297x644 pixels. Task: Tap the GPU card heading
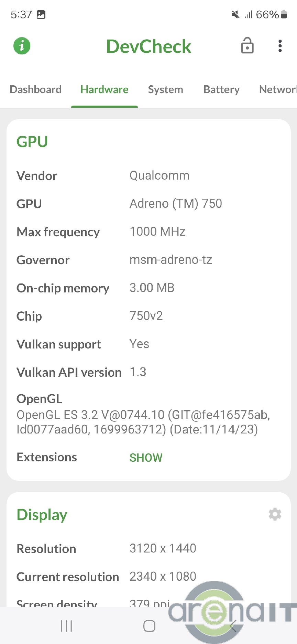[x=32, y=142]
